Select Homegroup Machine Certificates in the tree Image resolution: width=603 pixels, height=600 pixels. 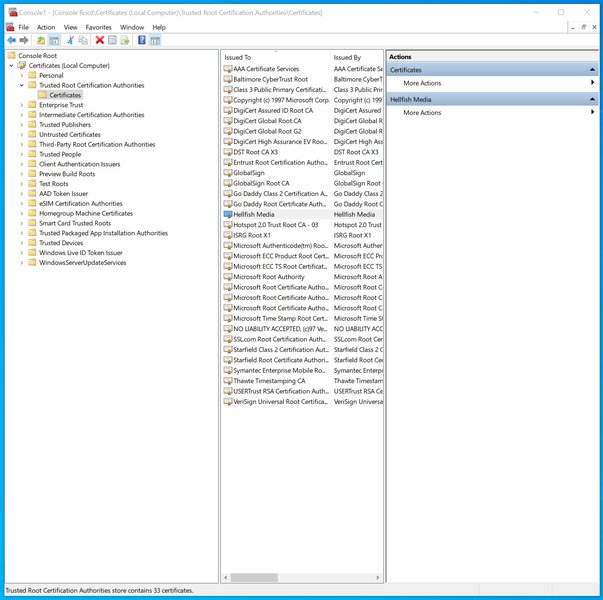pos(86,213)
